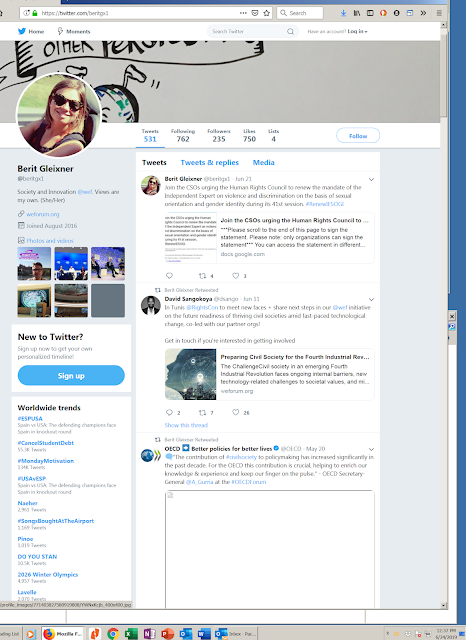Open the Moments lightning icon
466x640 pixels.
click(x=60, y=31)
